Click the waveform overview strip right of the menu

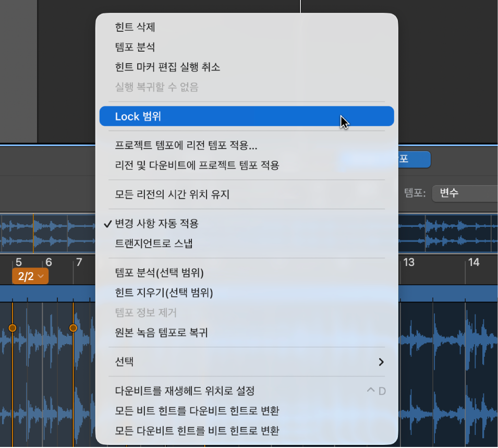click(x=448, y=234)
